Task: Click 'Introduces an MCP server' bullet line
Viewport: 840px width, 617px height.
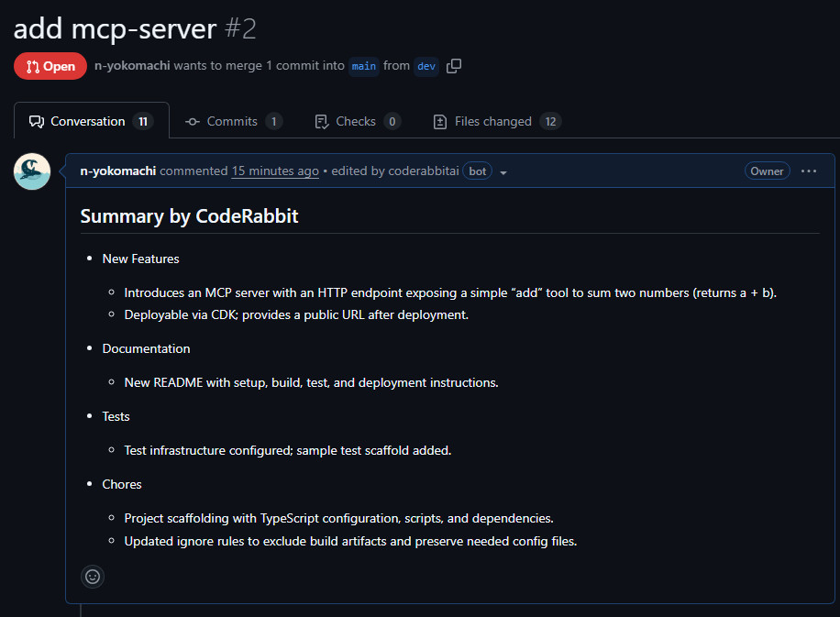Action: (x=450, y=293)
